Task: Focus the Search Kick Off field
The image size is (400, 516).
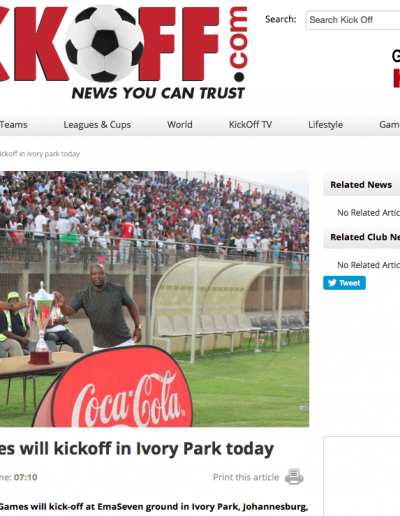Action: pos(353,20)
